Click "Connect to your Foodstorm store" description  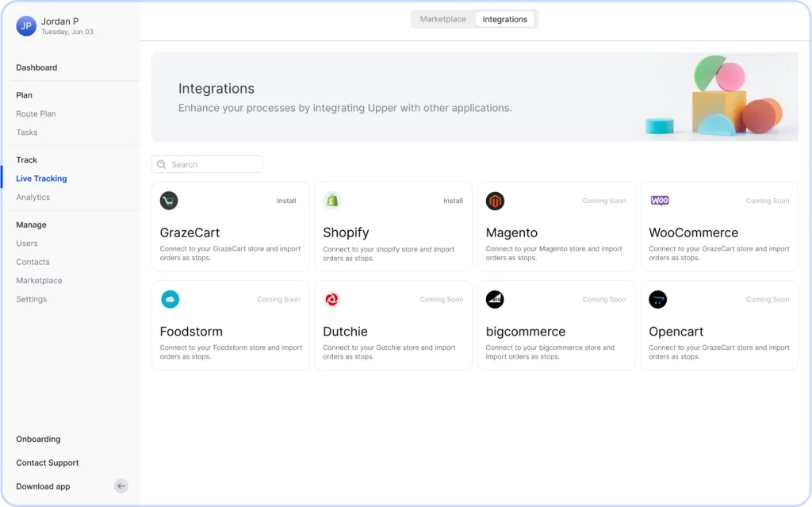pos(231,352)
